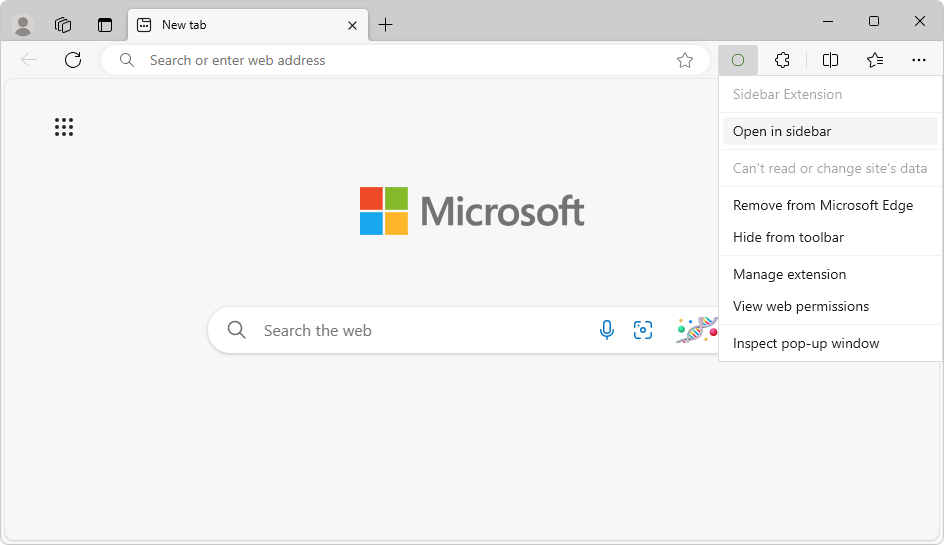Toggle the vertical tabs icon
Image resolution: width=944 pixels, height=545 pixels.
pyautogui.click(x=105, y=25)
